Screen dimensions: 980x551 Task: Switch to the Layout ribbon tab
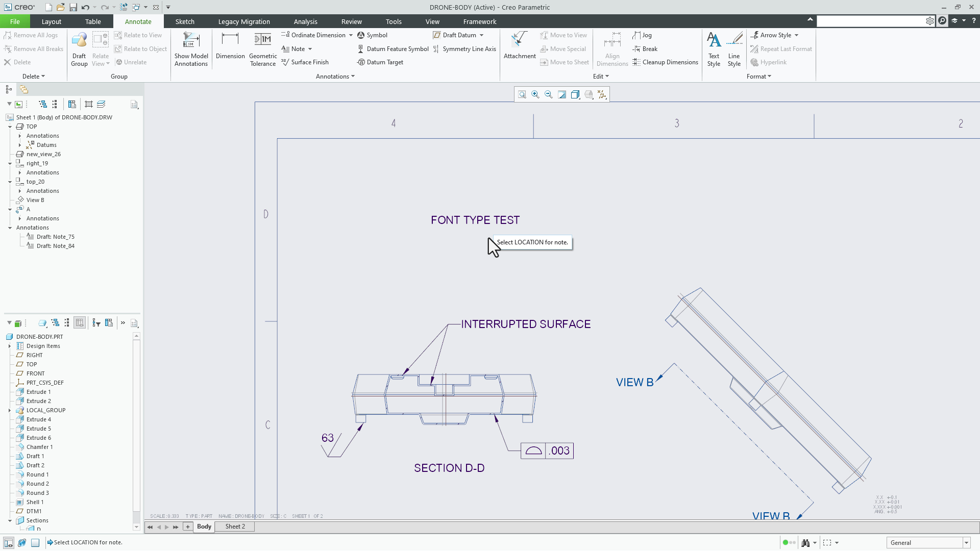51,21
